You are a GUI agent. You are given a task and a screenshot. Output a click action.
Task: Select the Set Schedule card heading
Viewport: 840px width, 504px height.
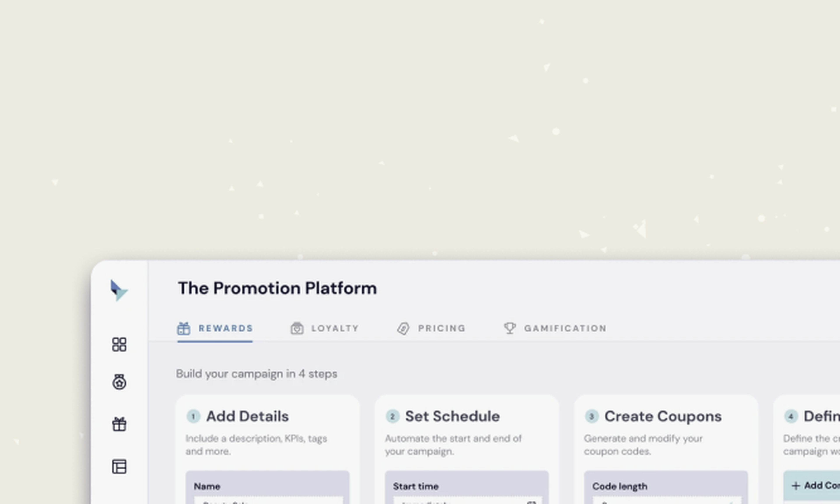point(452,416)
